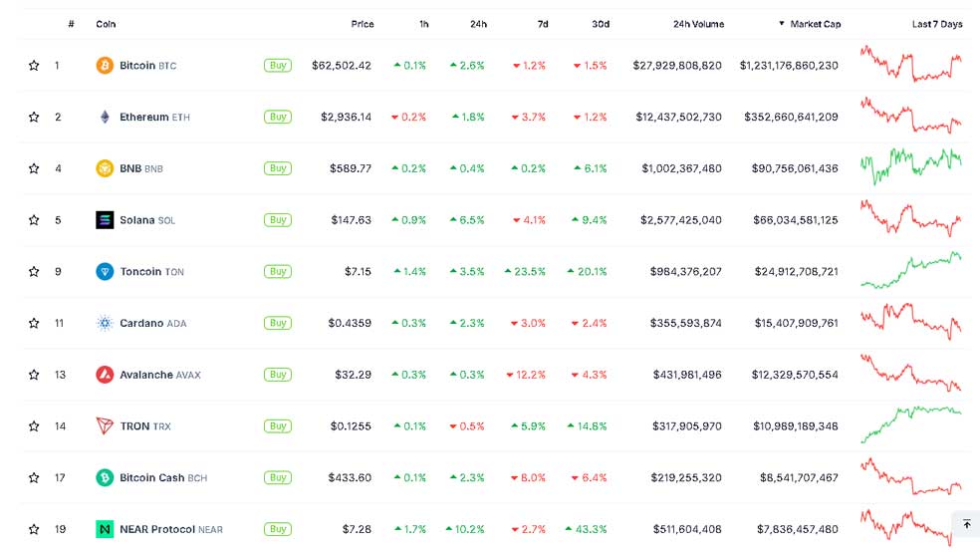This screenshot has height=552, width=980.
Task: Open the Solana SOL coin link
Action: point(146,220)
